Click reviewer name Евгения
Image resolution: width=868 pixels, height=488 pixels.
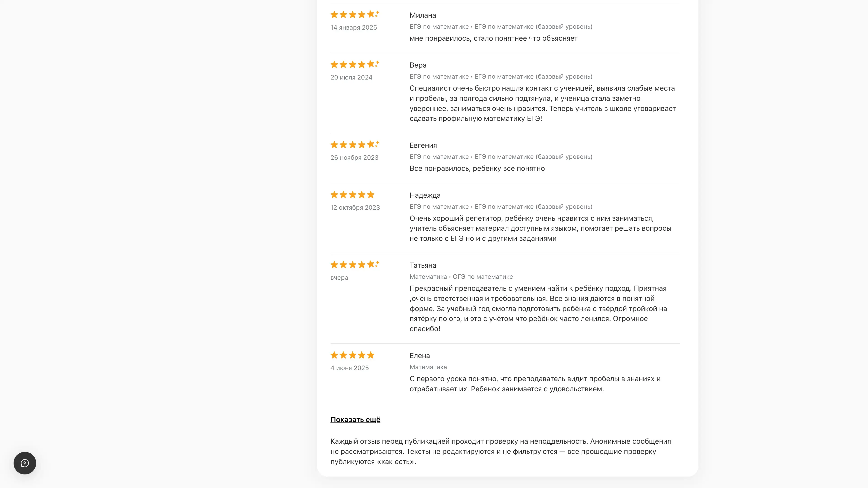coord(423,145)
